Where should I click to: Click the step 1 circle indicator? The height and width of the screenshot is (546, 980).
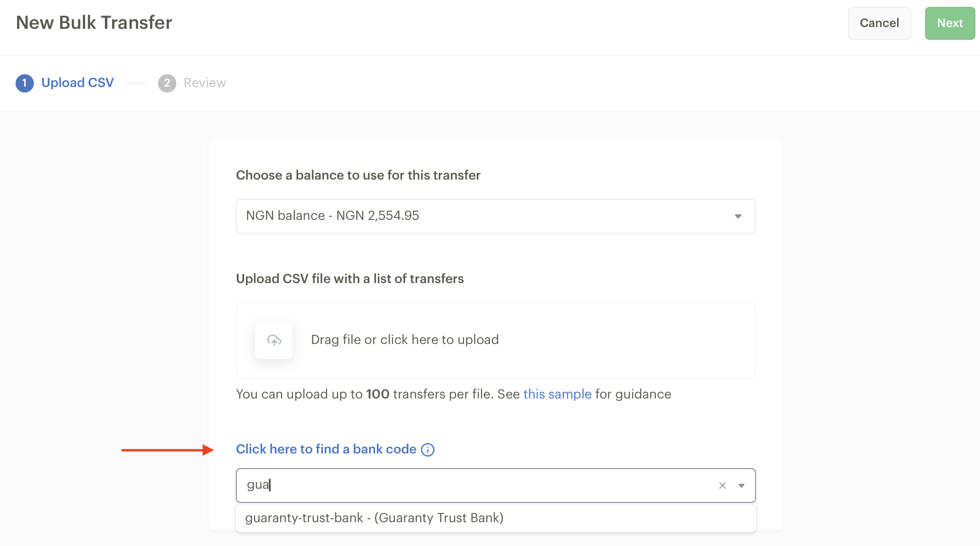(x=25, y=83)
